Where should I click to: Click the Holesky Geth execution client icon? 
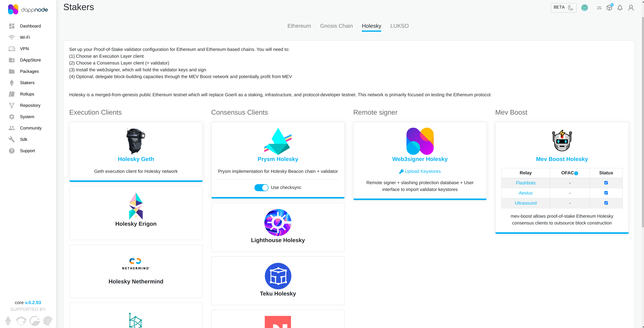(136, 141)
